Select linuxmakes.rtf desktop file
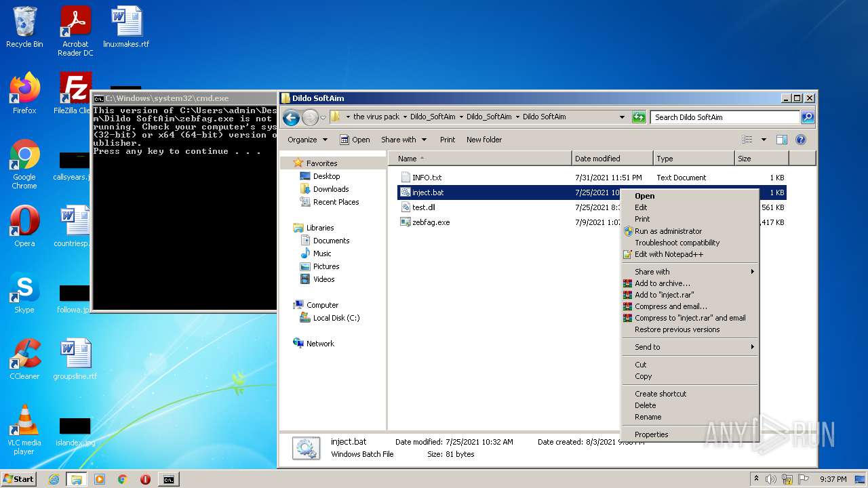The image size is (868, 488). click(x=126, y=27)
